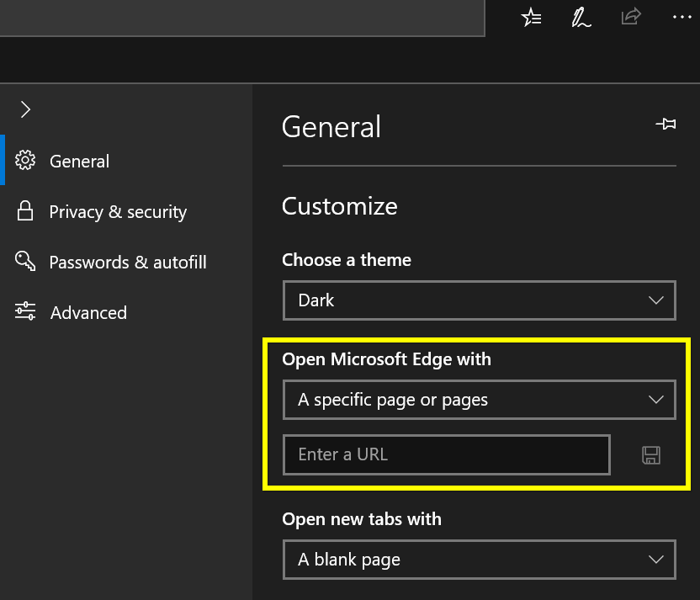Screen dimensions: 700x600
Task: Click the Add notes pen icon
Action: pyautogui.click(x=581, y=17)
